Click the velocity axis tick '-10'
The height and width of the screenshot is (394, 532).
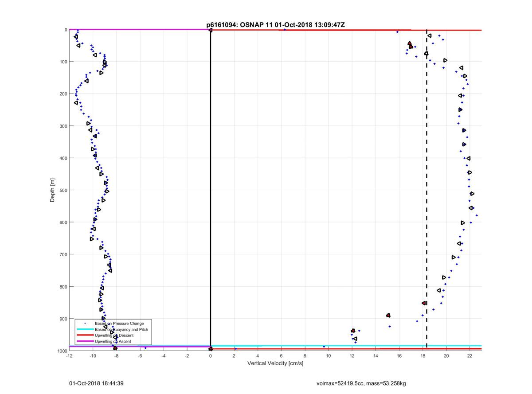click(x=93, y=355)
